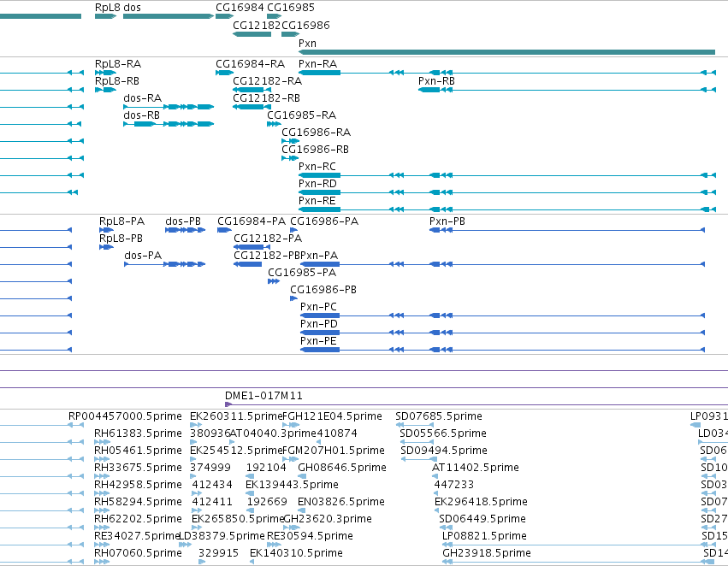Choose the dos-RB transcript label
This screenshot has height=566, width=728.
click(142, 115)
